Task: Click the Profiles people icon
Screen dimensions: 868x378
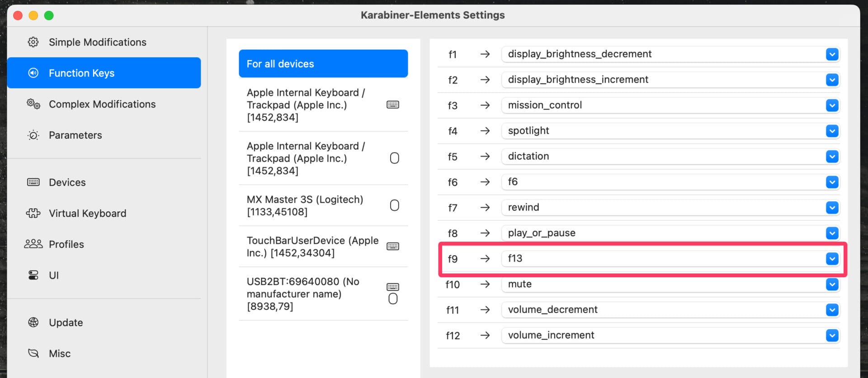Action: point(33,244)
